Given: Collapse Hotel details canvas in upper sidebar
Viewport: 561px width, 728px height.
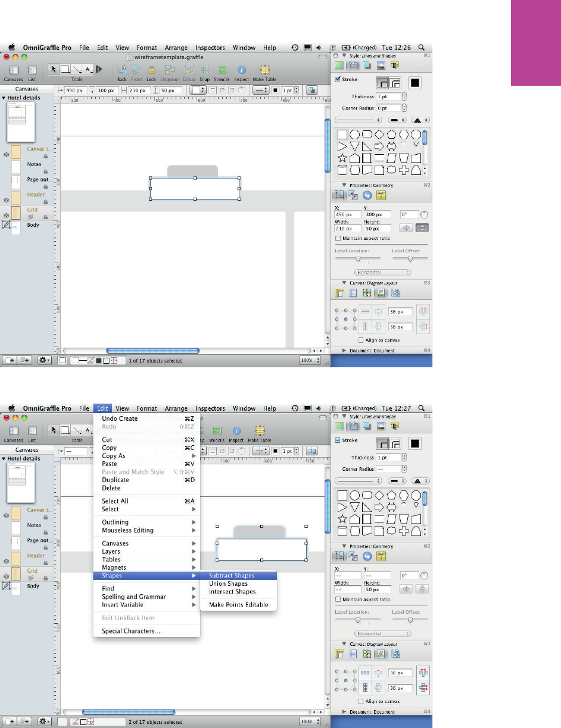Looking at the screenshot, I should (x=3, y=98).
